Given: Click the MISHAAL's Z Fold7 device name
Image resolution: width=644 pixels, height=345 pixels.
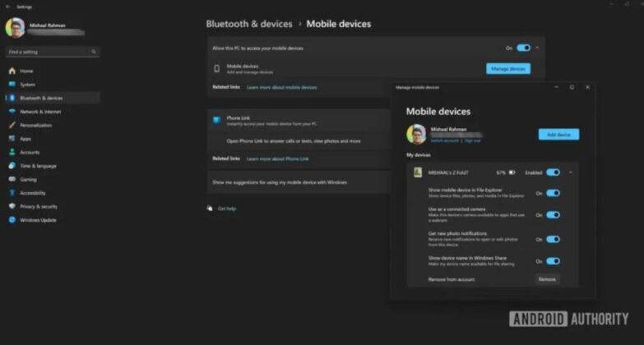Looking at the screenshot, I should (x=448, y=172).
